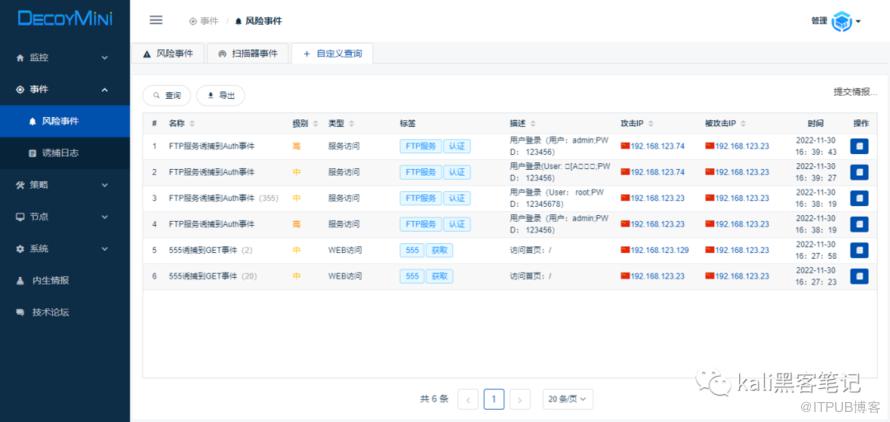
Task: Go to the previous page arrow
Action: [468, 399]
